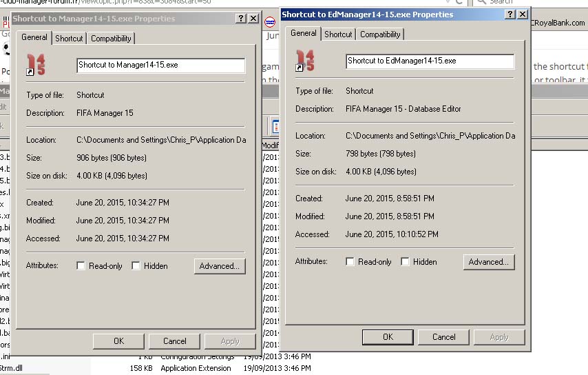
Task: Click the name field 'Shortcut to EdManager14-15.exe'
Action: coord(430,61)
